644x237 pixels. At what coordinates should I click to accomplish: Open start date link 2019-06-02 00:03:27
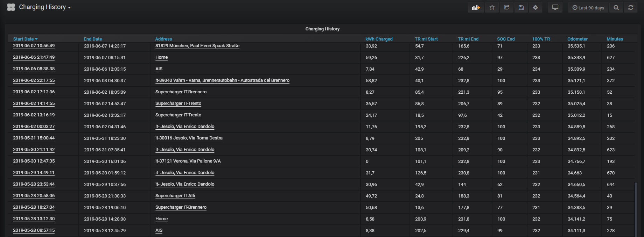click(x=34, y=127)
